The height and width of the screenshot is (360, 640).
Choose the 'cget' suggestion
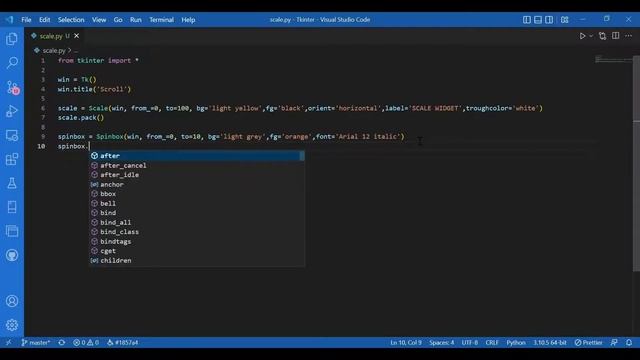coord(197,251)
